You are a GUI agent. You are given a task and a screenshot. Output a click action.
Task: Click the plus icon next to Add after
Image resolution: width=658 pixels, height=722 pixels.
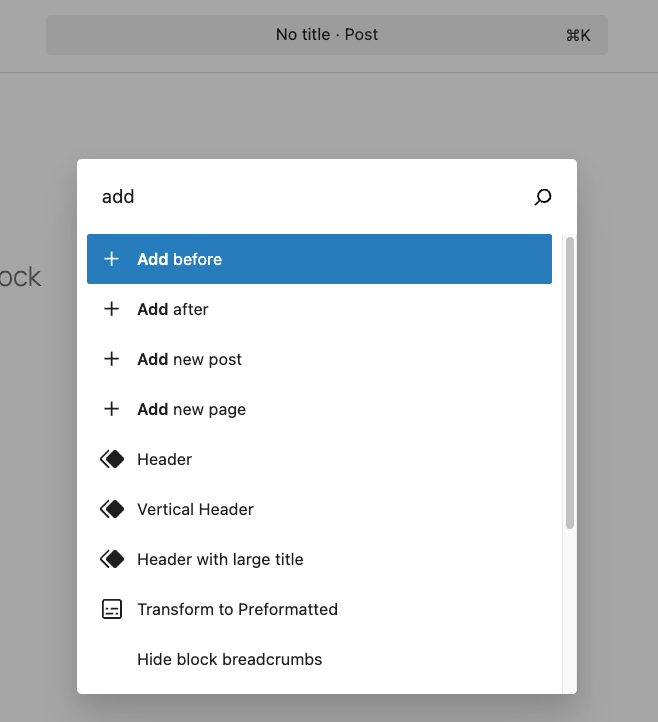click(112, 309)
